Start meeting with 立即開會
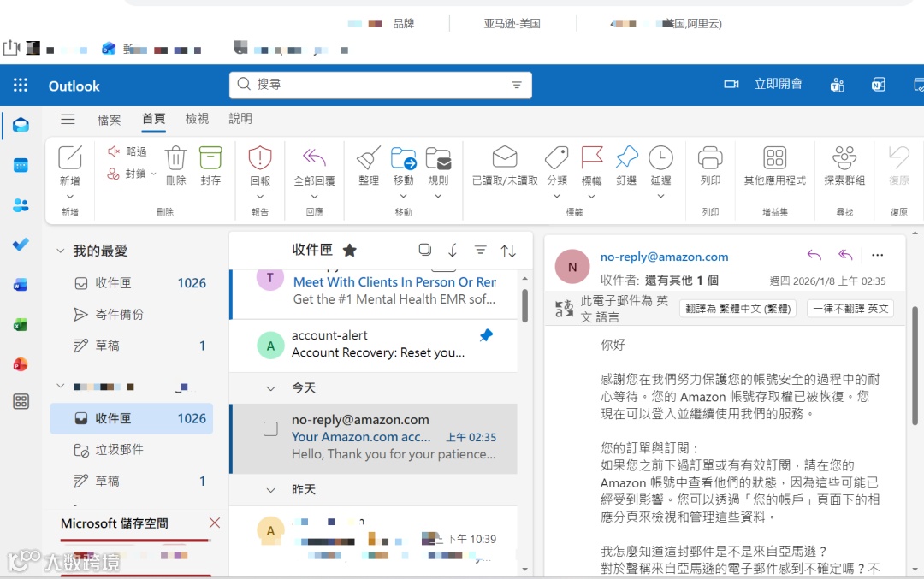The width and height of the screenshot is (924, 579). (764, 84)
